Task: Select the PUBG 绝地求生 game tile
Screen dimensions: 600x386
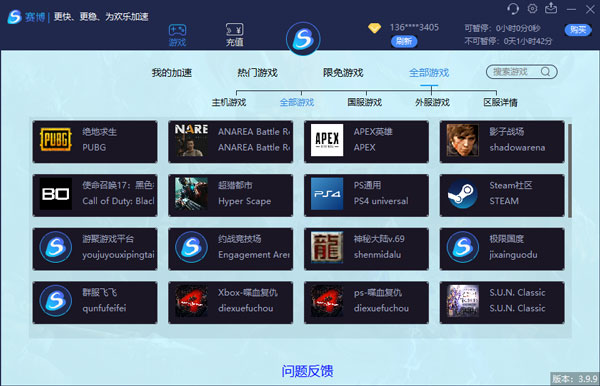Action: coord(95,142)
